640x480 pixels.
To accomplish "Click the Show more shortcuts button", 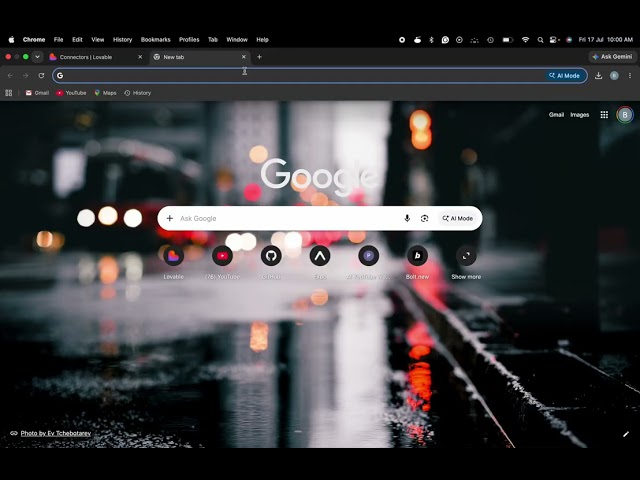I will point(466,256).
